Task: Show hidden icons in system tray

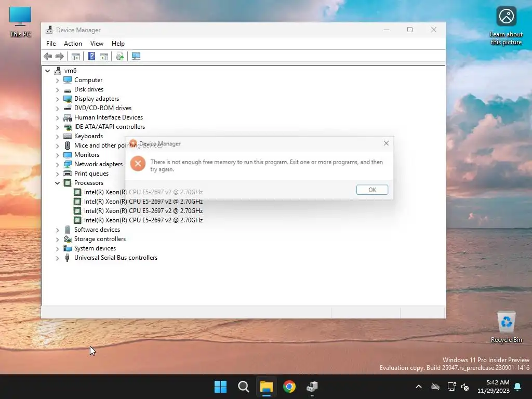Action: point(419,387)
